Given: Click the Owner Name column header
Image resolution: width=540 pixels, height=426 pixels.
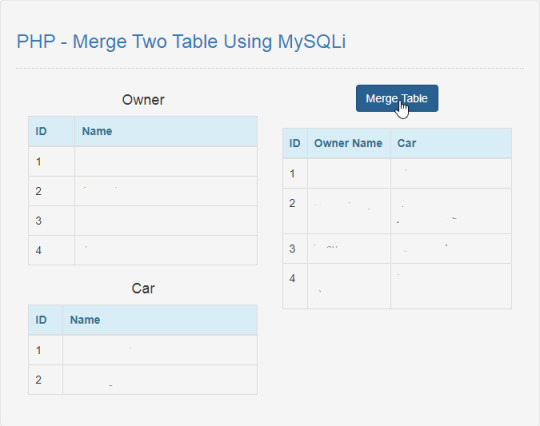Looking at the screenshot, I should [x=348, y=143].
